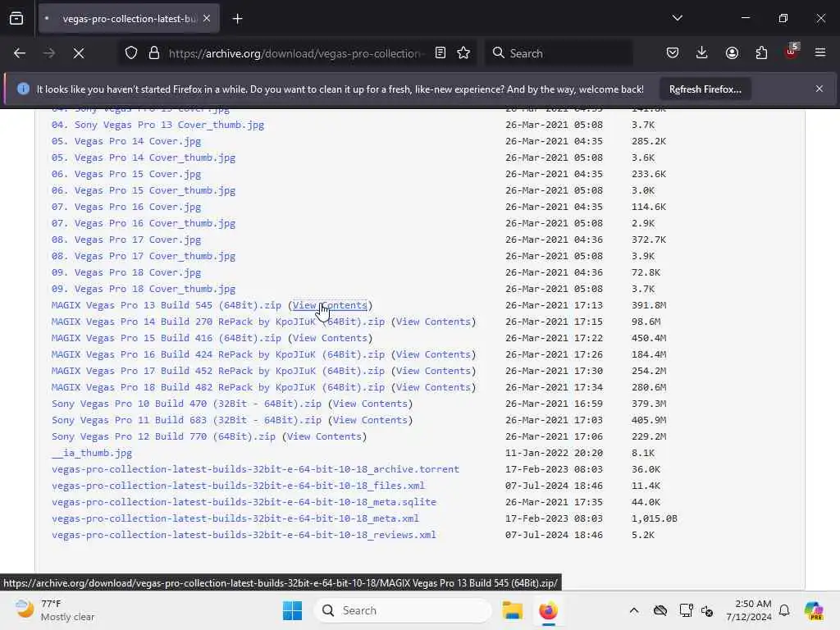Open the _reviews.xml link
Screen dimensions: 840x630
click(244, 535)
